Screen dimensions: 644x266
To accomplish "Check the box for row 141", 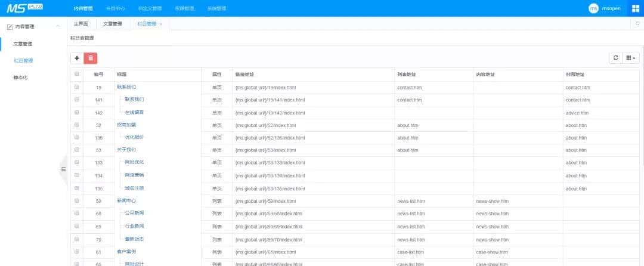I will coord(76,100).
